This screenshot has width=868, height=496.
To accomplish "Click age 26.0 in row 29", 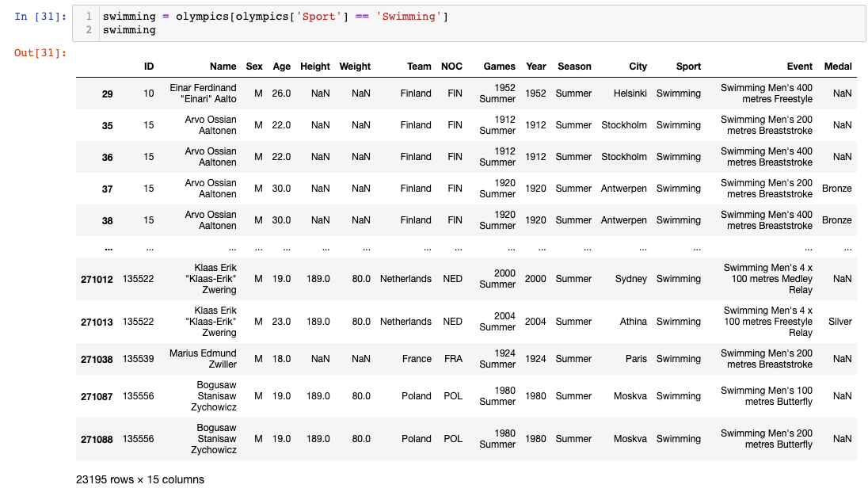I will [x=281, y=93].
